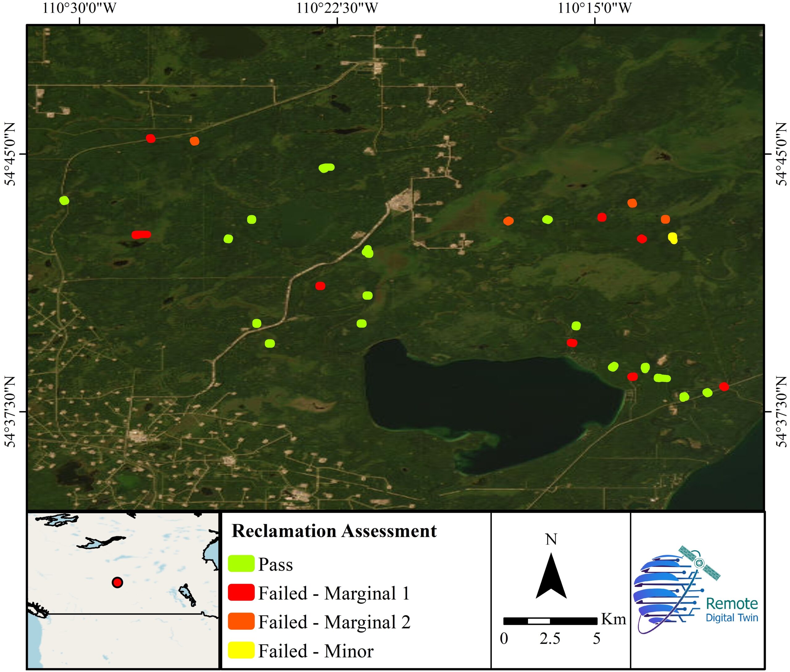The width and height of the screenshot is (790, 672).
Task: Select the yellow Failed - Minor swatch
Action: (241, 650)
